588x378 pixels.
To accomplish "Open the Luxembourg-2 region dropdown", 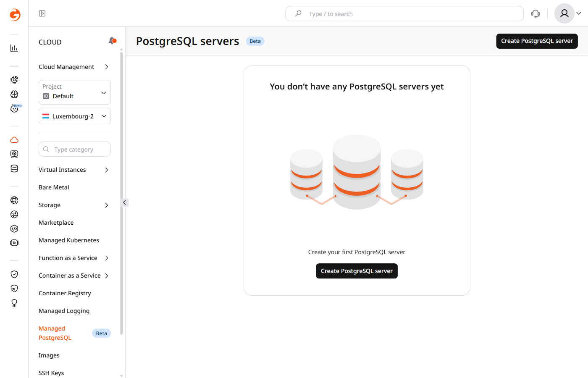I will (75, 116).
